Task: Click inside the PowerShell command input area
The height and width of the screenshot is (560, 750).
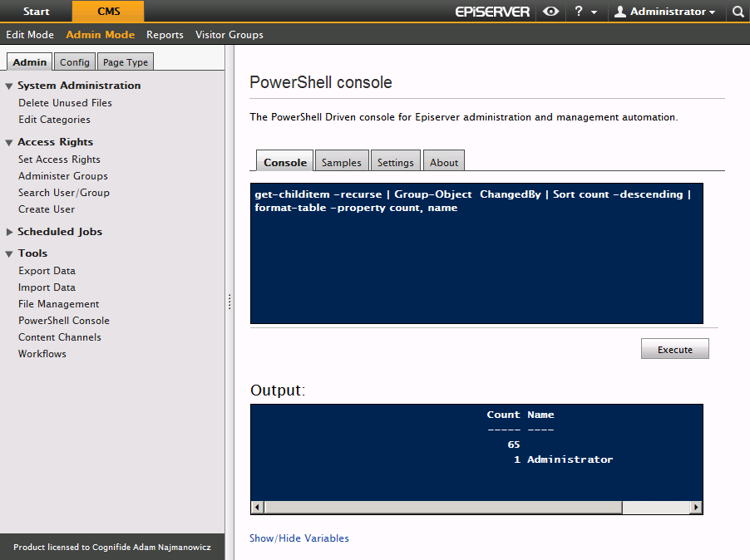Action: tap(476, 266)
